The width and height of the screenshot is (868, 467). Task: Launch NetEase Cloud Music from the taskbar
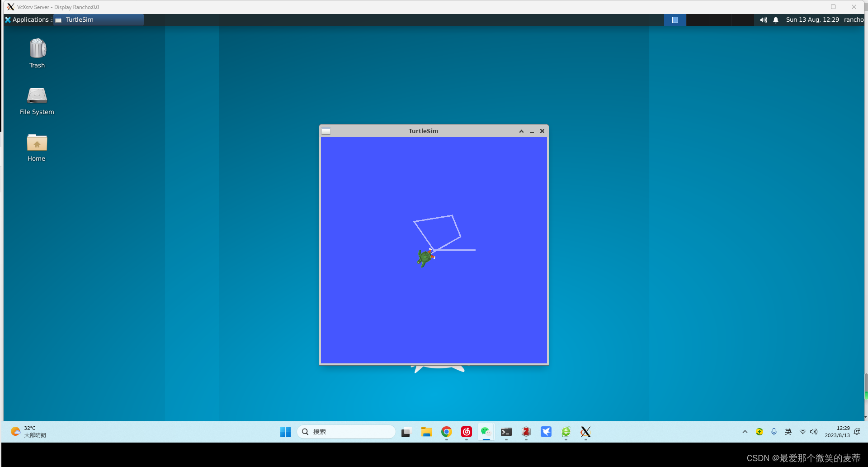tap(466, 432)
